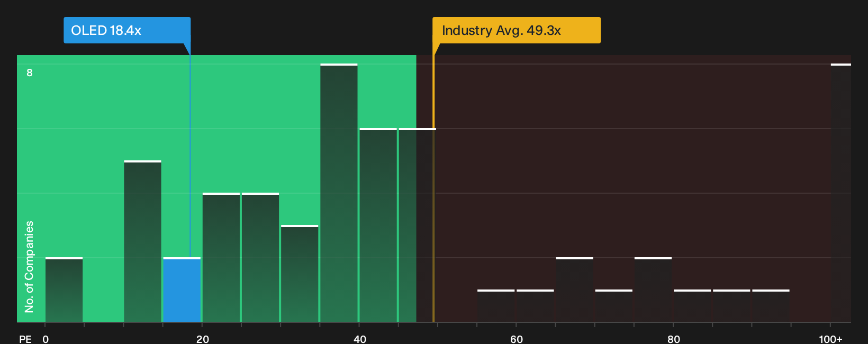Click the 100+ bar at far right
Screen dimensions: 868x344
click(841, 193)
